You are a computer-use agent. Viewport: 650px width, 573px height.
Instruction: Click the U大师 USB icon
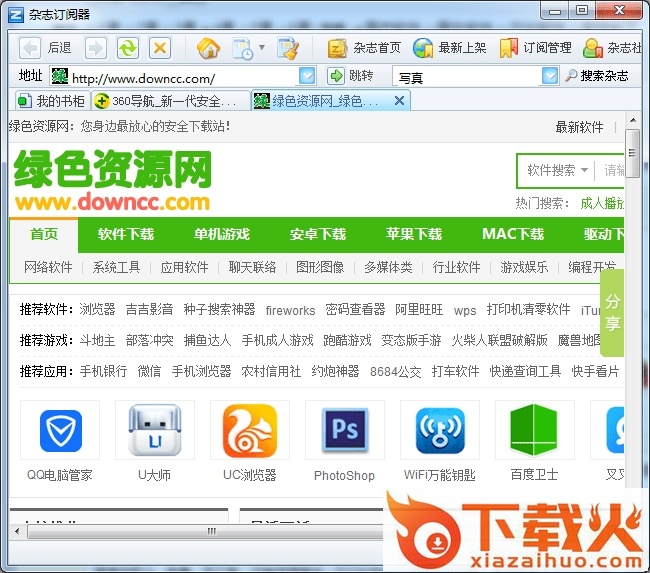pos(155,431)
